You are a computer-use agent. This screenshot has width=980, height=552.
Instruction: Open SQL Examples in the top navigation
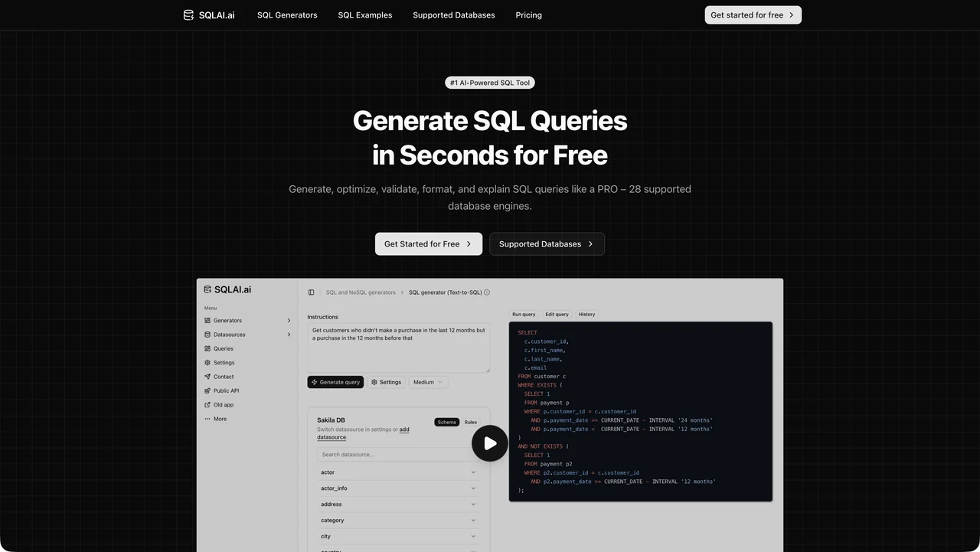(x=365, y=15)
